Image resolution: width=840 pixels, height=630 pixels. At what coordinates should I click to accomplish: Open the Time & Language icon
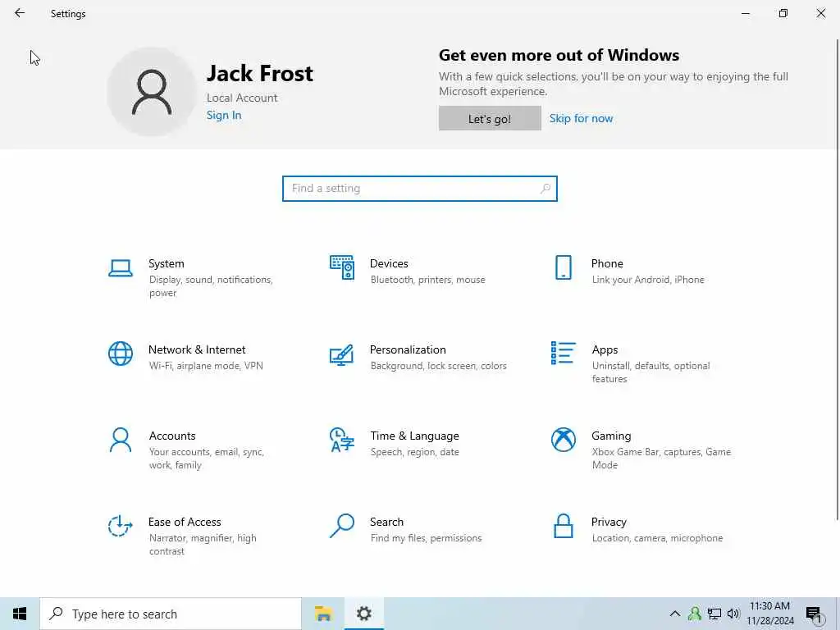342,440
